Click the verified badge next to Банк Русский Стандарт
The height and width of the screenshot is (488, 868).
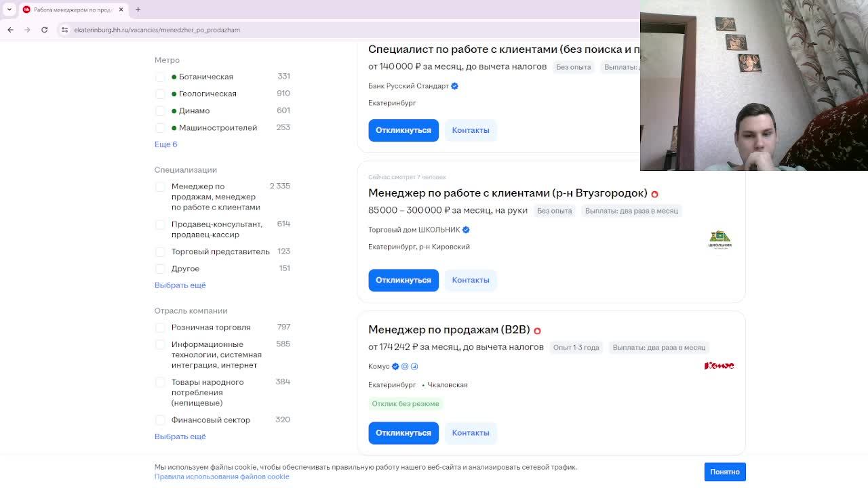(454, 86)
